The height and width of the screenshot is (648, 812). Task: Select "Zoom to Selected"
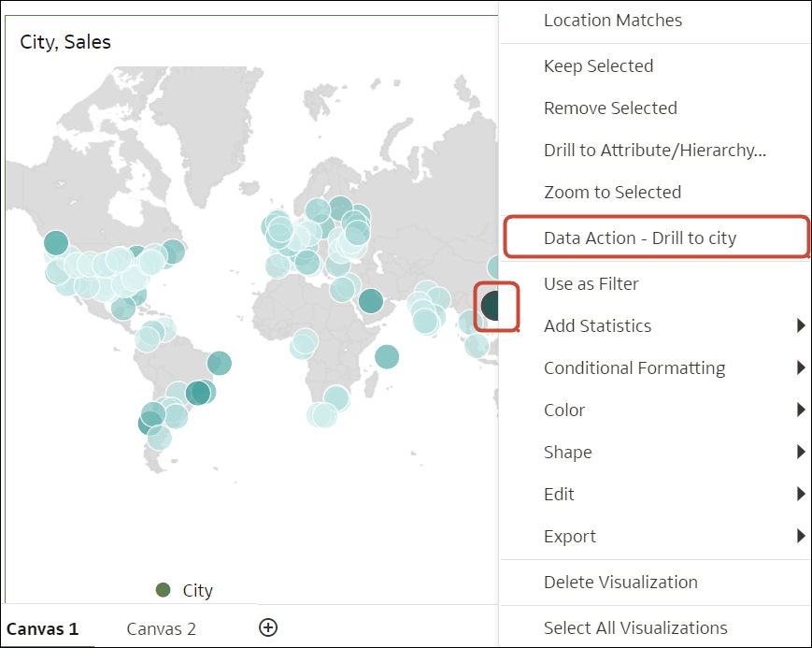pos(612,192)
